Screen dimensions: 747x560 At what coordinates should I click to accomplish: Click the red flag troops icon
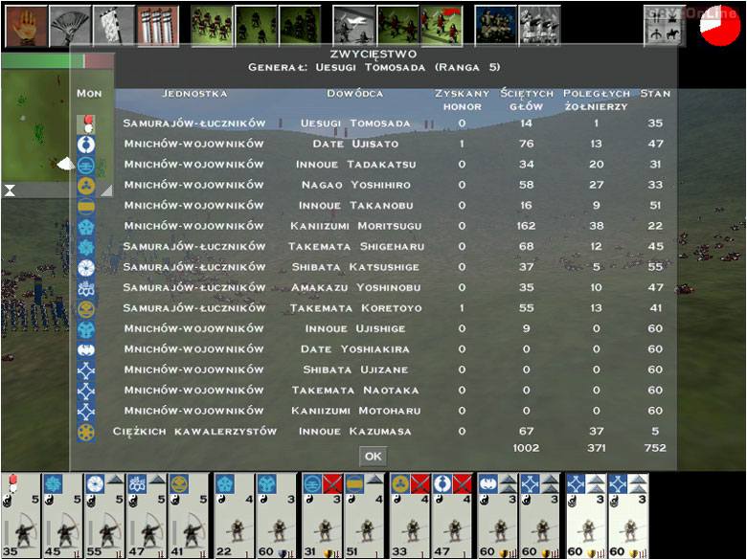pyautogui.click(x=441, y=26)
